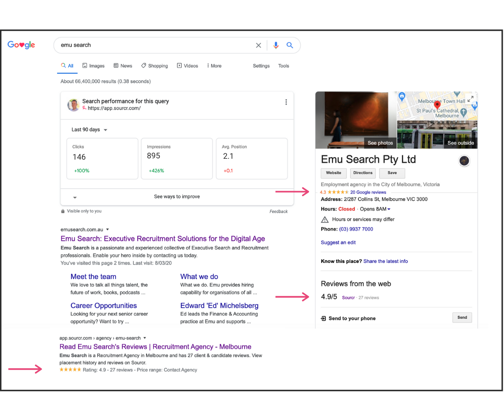504x420 pixels.
Task: Expand the opening hours next to Opens 8AM
Action: (x=389, y=209)
